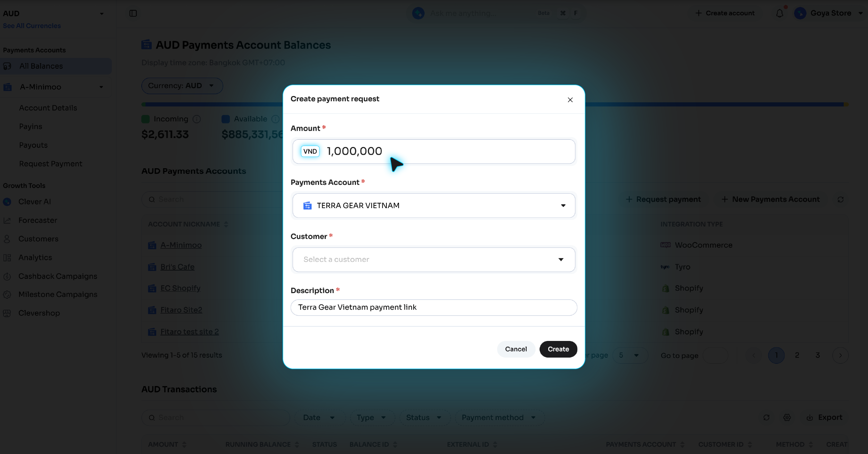The image size is (868, 454).
Task: Open Account Details
Action: [48, 108]
